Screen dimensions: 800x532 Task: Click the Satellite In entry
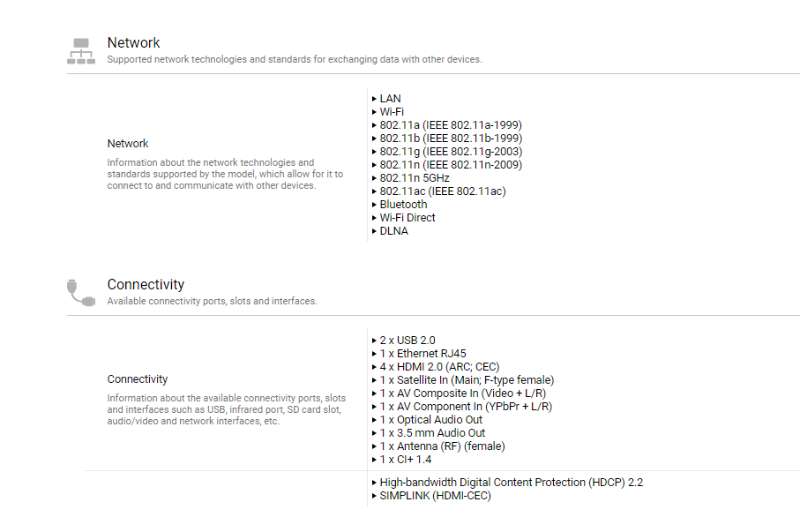pyautogui.click(x=467, y=380)
